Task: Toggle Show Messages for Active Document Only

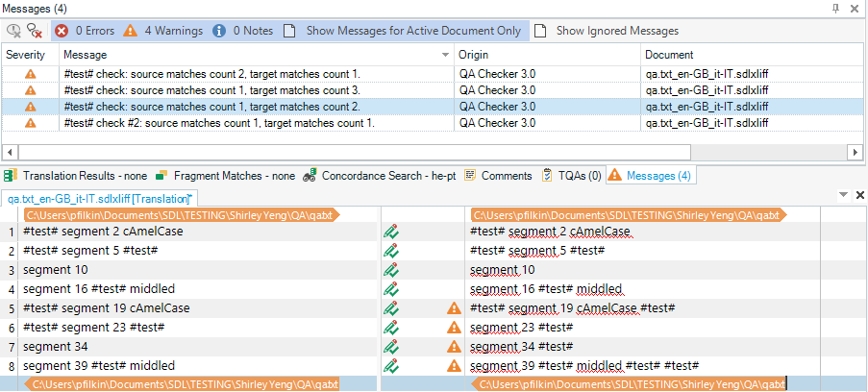Action: pos(403,31)
